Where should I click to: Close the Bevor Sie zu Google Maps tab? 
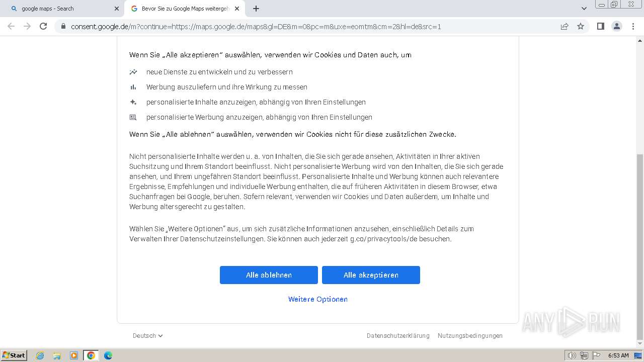(x=237, y=9)
